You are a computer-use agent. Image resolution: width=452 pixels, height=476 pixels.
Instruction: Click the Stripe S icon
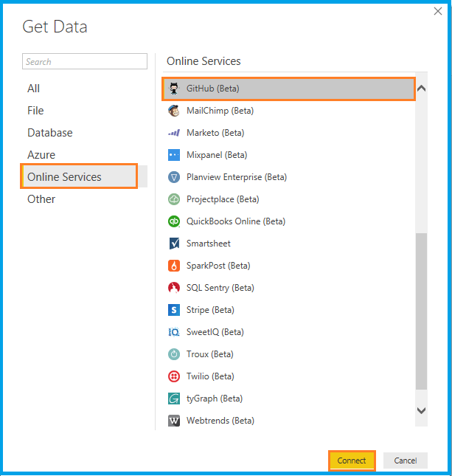174,310
